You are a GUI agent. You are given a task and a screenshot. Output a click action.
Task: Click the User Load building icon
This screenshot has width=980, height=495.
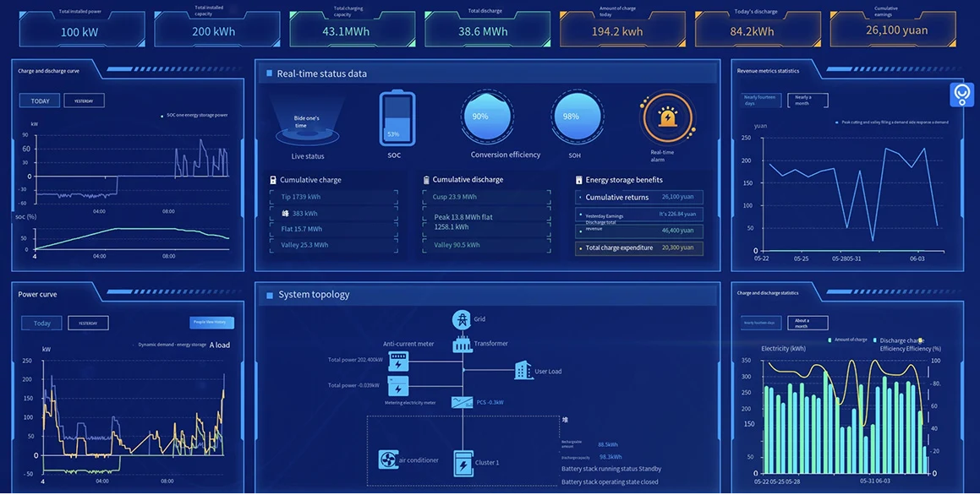coord(523,370)
